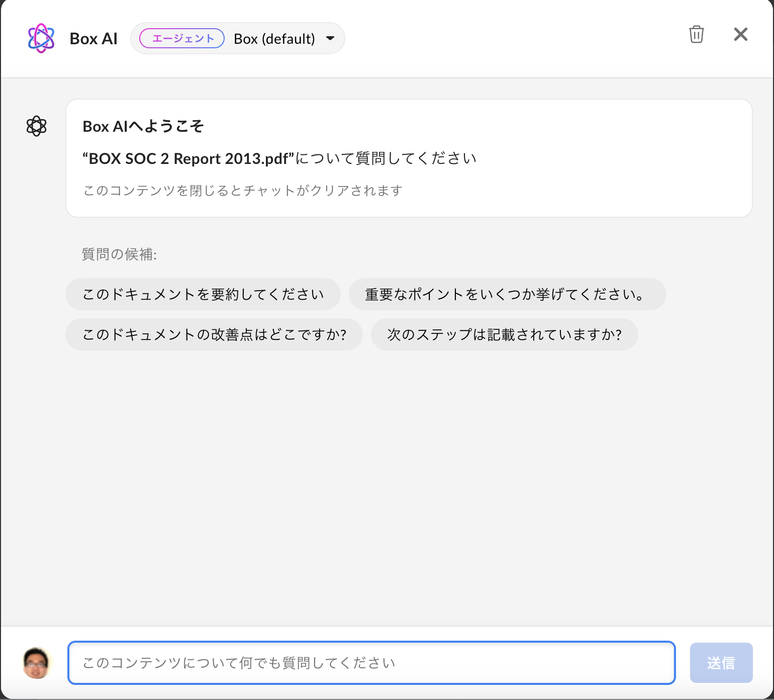Viewport: 774px width, 700px height.
Task: Select the suggested question このドキュメントを要約してください
Action: coord(203,294)
